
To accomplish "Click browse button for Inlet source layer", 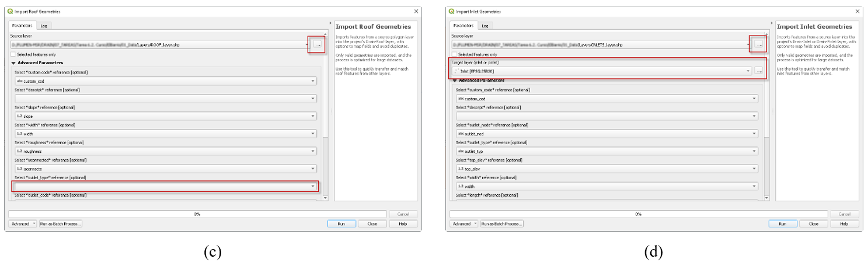I will [x=758, y=45].
